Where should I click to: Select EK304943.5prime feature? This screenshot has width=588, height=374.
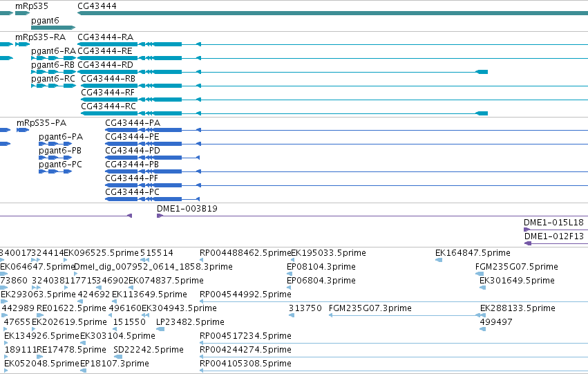(x=179, y=308)
